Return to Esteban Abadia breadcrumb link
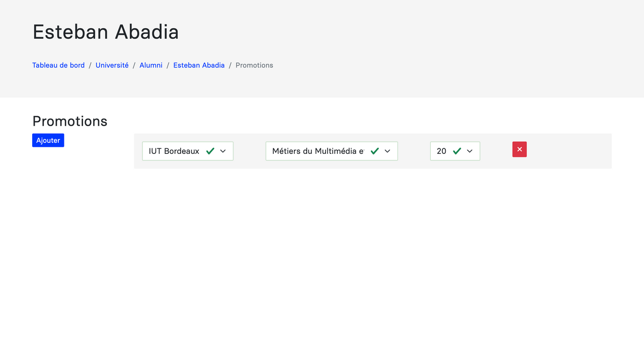Image resolution: width=644 pixels, height=362 pixels. click(199, 65)
